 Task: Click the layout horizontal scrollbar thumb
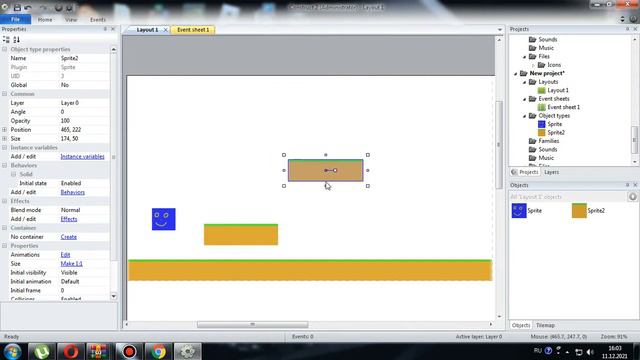click(x=252, y=324)
